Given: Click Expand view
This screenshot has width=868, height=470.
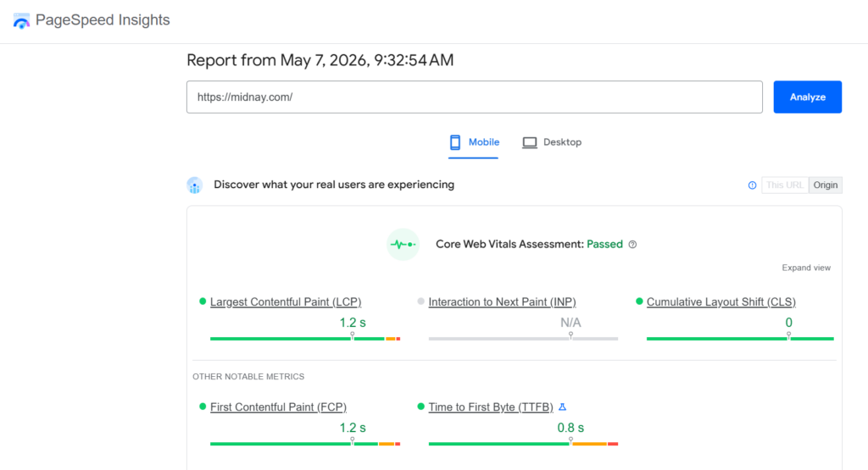Looking at the screenshot, I should pos(806,268).
